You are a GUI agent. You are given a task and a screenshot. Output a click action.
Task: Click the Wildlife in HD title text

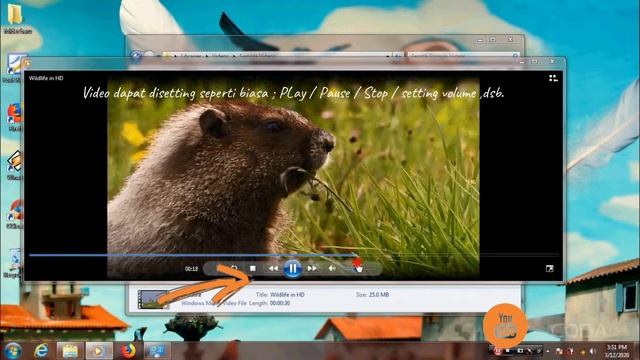46,78
